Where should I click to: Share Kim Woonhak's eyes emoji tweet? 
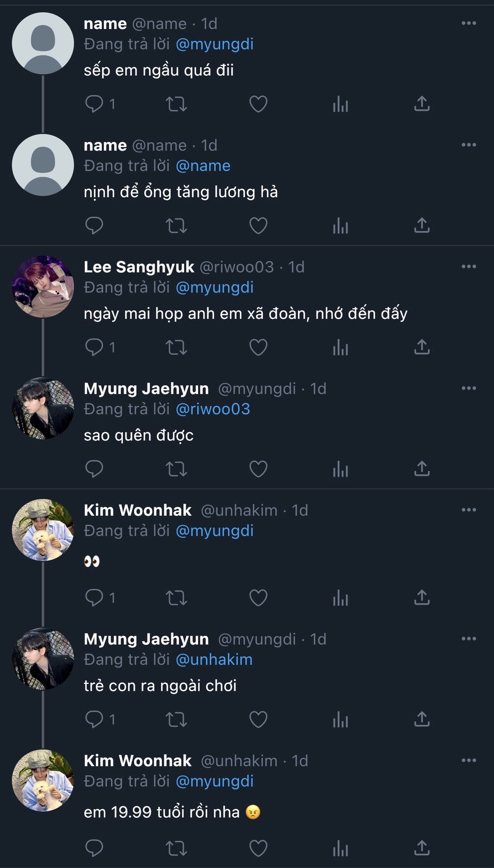pyautogui.click(x=422, y=598)
